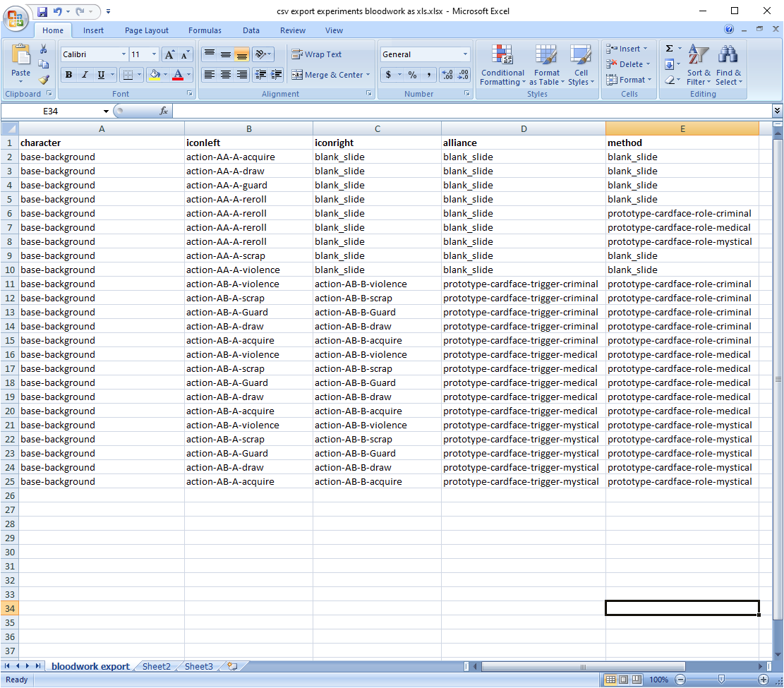Image resolution: width=784 pixels, height=688 pixels.
Task: Toggle Italic formatting
Action: pyautogui.click(x=85, y=75)
